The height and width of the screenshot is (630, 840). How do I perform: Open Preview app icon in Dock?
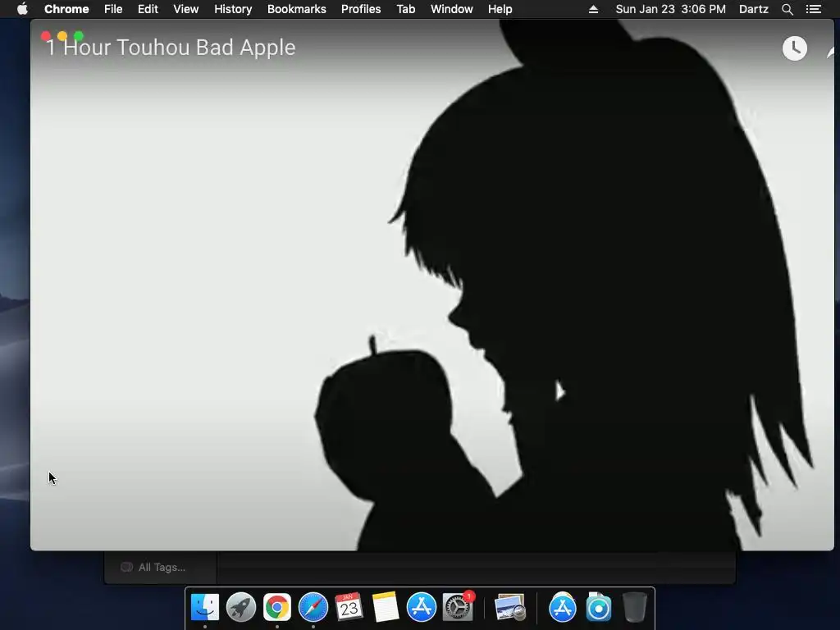point(509,608)
